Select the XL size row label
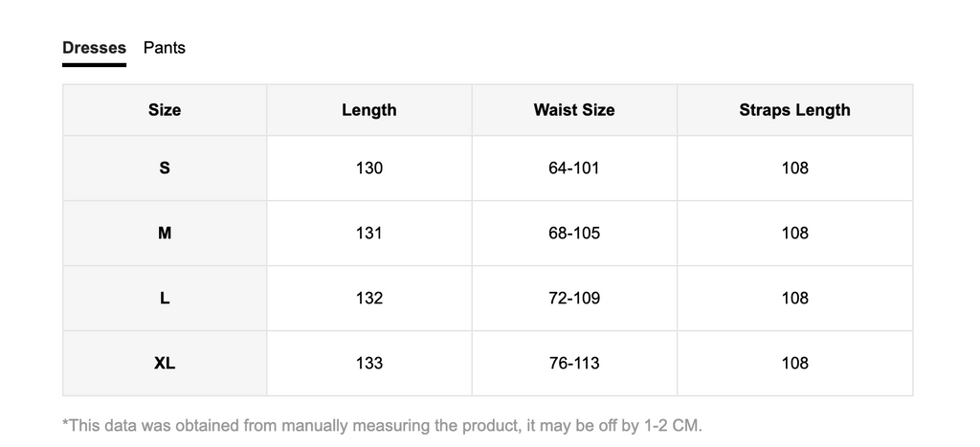Viewport: 980px width, 447px height. (x=165, y=363)
